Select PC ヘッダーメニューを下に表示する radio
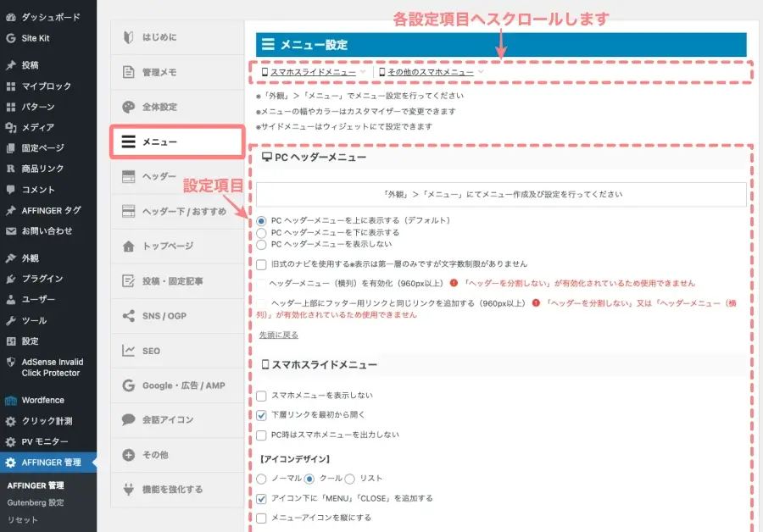Screen dimensions: 763x532 tap(262, 232)
